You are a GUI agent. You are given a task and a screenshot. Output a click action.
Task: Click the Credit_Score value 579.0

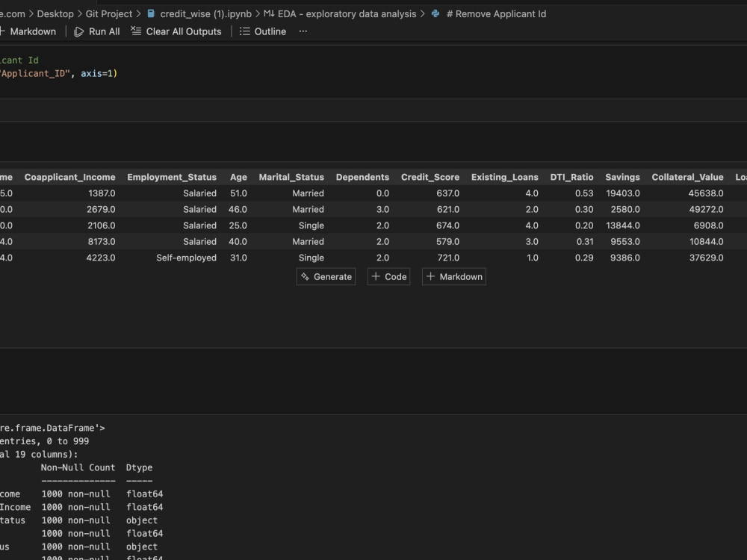click(447, 241)
